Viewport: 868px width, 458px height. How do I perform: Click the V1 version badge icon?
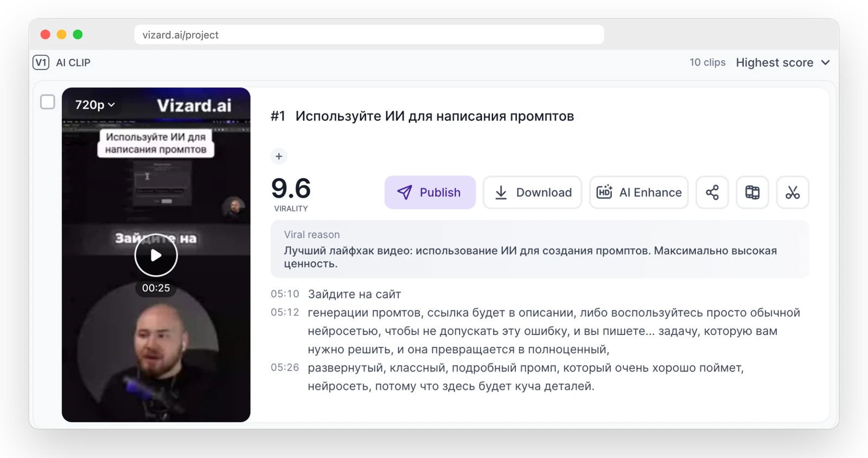tap(41, 62)
